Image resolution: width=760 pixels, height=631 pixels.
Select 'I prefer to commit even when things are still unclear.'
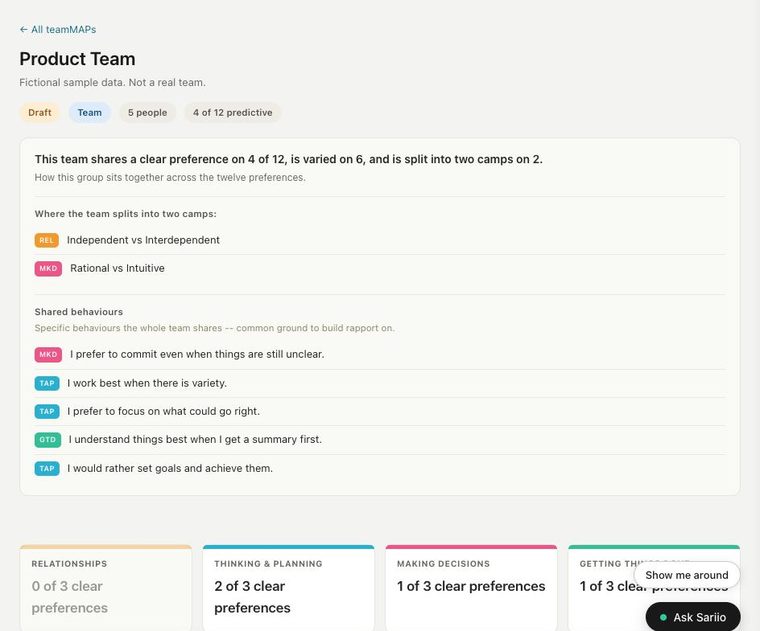(x=197, y=354)
